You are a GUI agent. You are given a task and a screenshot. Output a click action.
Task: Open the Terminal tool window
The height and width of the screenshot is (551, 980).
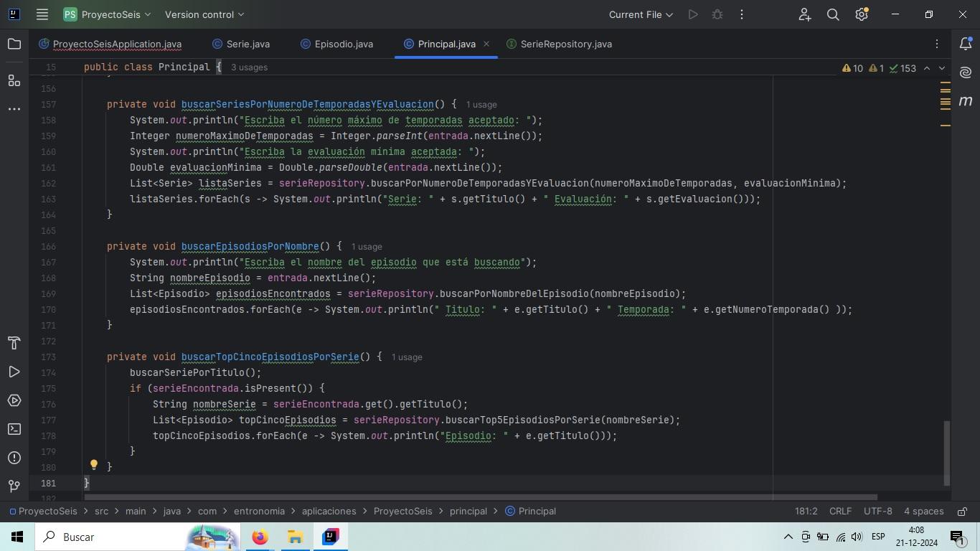[14, 429]
